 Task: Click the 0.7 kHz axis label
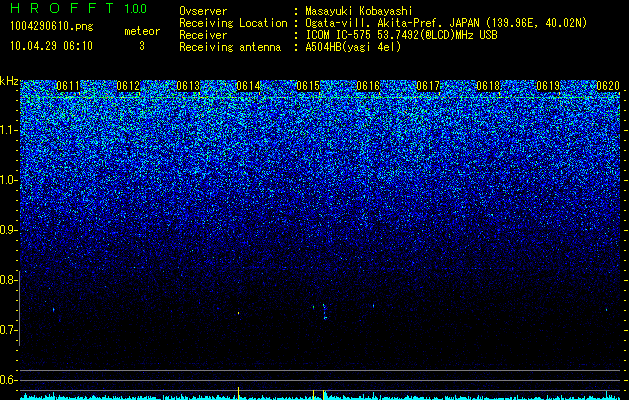(8, 330)
